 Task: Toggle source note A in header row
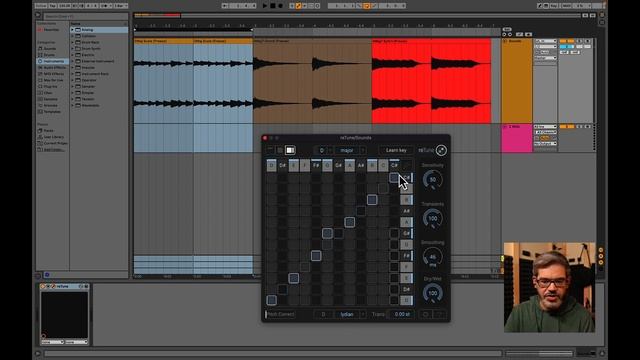pyautogui.click(x=349, y=165)
